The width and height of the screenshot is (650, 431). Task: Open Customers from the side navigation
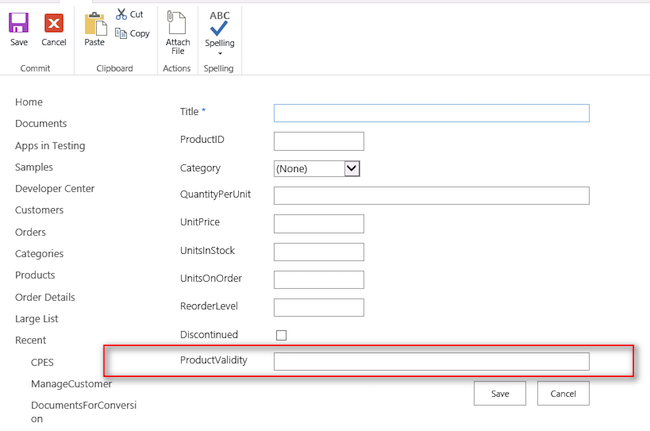pos(39,210)
